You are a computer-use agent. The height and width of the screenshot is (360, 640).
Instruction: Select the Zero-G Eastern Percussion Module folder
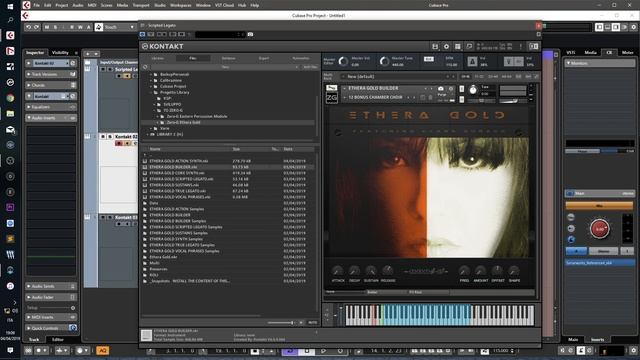197,116
